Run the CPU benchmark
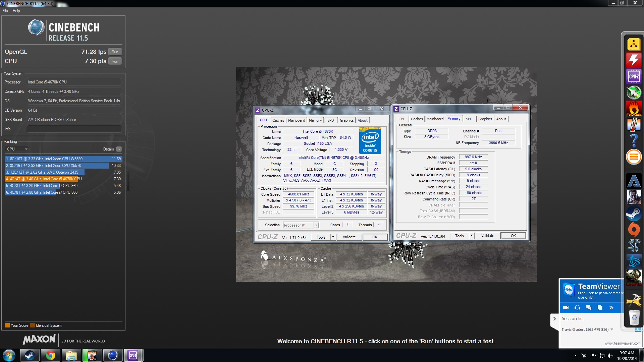644x362 pixels. click(115, 61)
